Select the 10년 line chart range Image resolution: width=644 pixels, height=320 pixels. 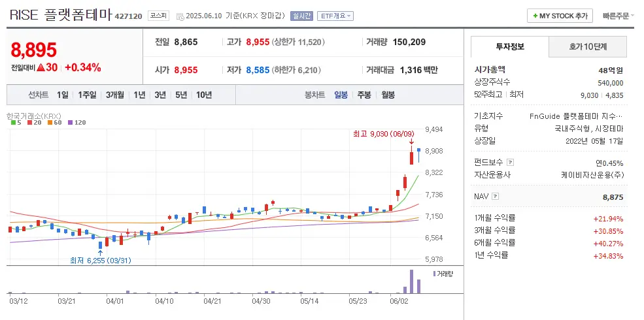point(203,95)
